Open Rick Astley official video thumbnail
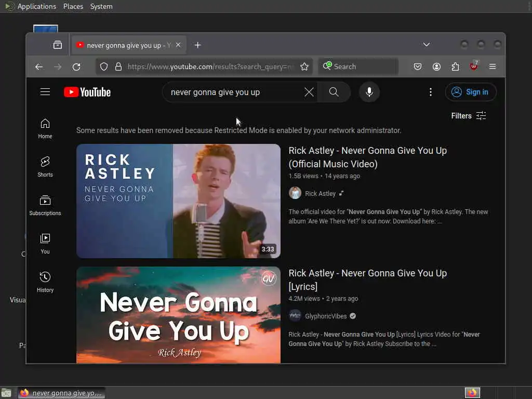 179,201
